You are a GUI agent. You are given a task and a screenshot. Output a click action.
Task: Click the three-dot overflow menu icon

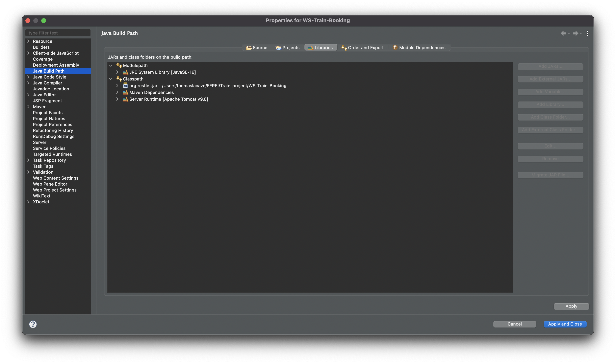tap(587, 33)
